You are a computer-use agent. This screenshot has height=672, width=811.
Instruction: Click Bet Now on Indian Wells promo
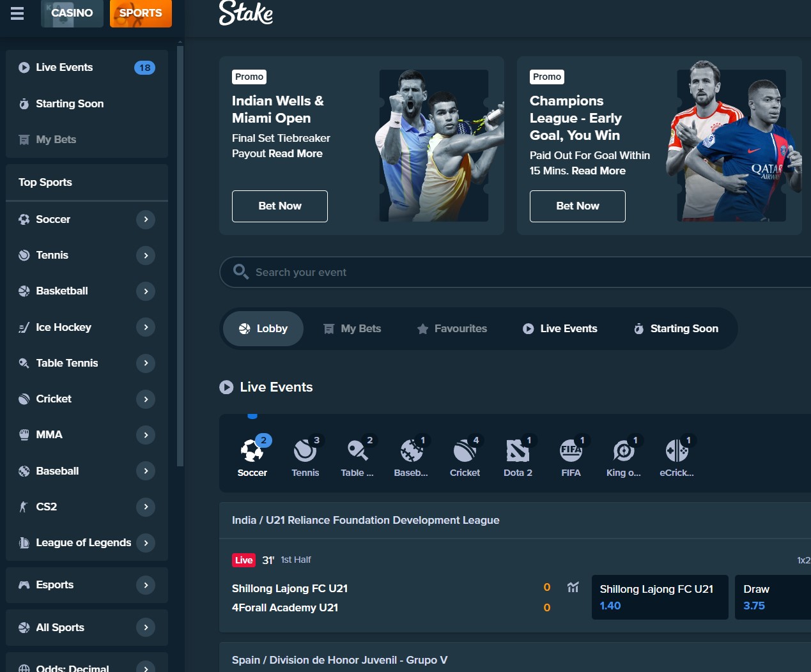pyautogui.click(x=280, y=206)
